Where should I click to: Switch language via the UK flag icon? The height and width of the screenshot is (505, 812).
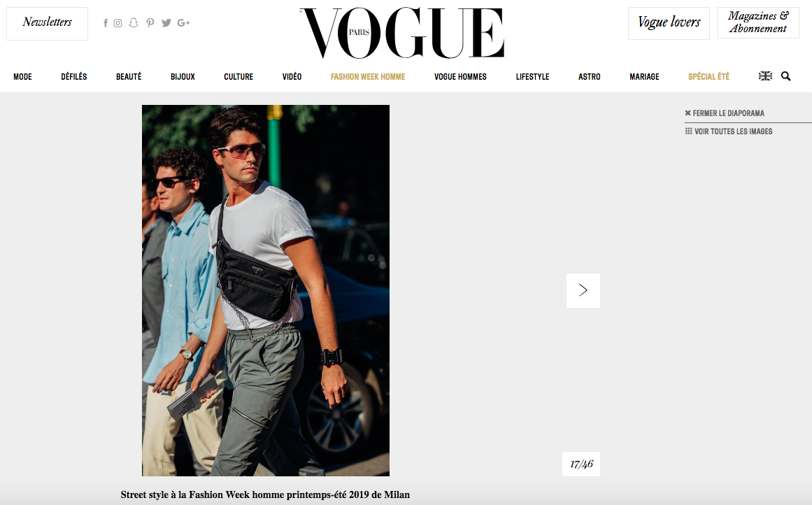(765, 76)
